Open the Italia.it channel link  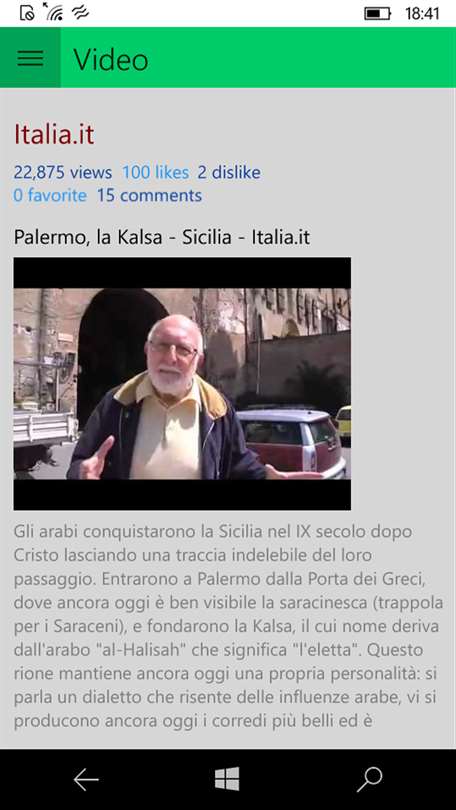point(54,134)
